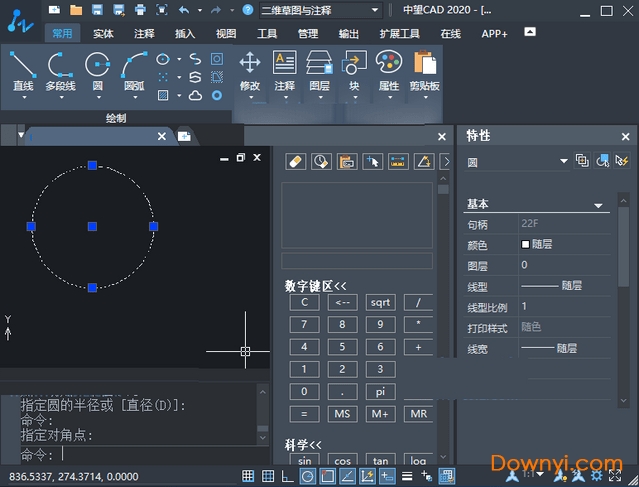The height and width of the screenshot is (487, 639).
Task: Toggle ortho mode in status bar
Action: [288, 476]
